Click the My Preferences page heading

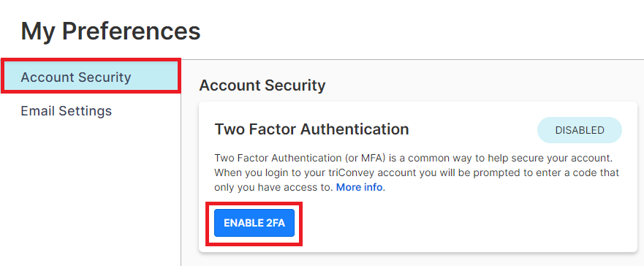coord(110,31)
